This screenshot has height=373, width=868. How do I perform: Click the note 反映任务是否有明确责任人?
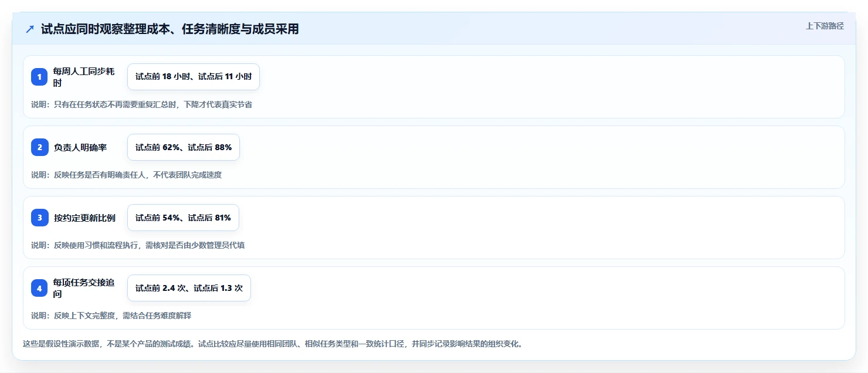tap(126, 175)
